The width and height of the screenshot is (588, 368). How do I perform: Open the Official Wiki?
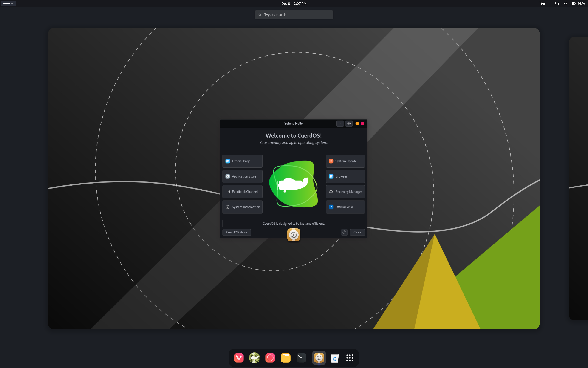345,207
